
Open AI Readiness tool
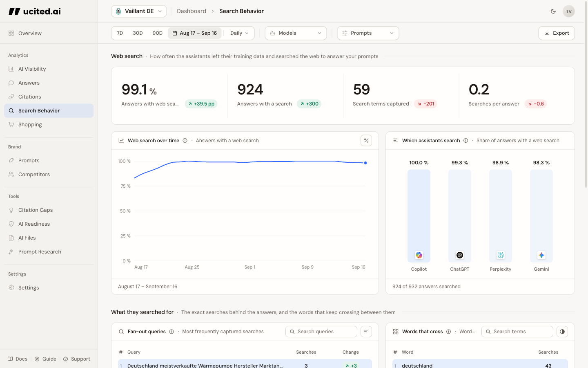[x=49, y=224]
